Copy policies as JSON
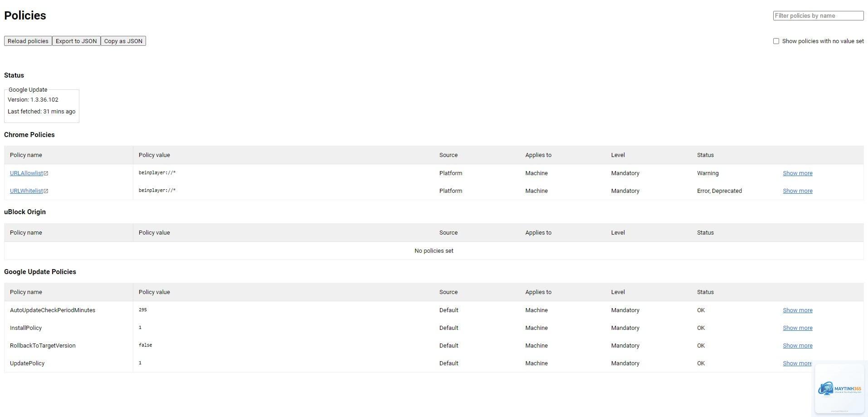The image size is (868, 417). pos(123,41)
